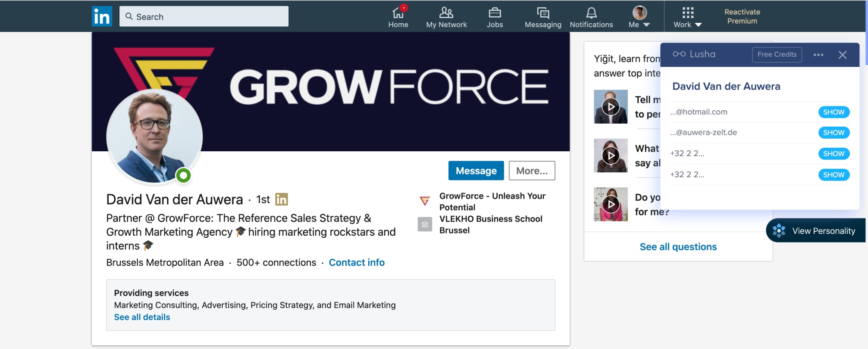
Task: Click Reactivate Premium link
Action: click(742, 16)
